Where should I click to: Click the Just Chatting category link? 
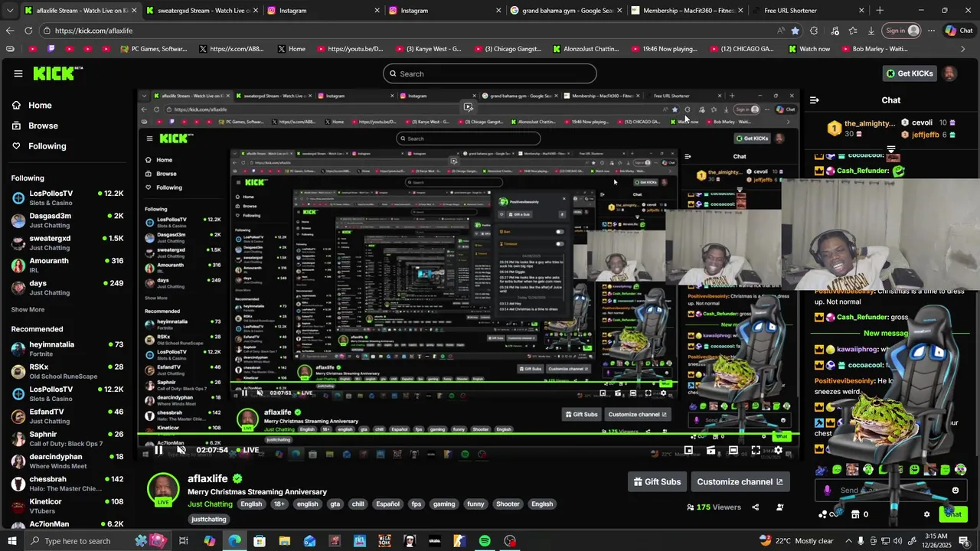(x=210, y=504)
